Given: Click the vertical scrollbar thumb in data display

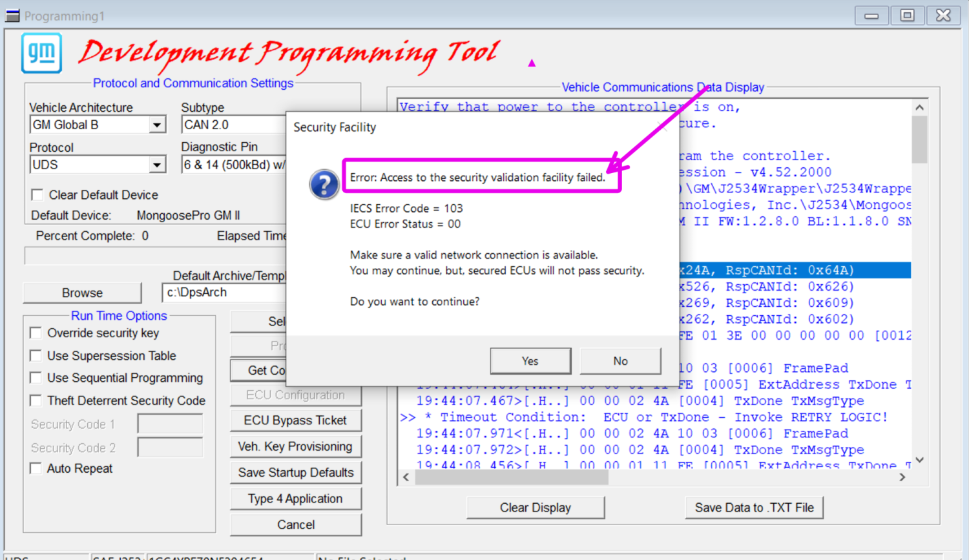Looking at the screenshot, I should point(920,140).
